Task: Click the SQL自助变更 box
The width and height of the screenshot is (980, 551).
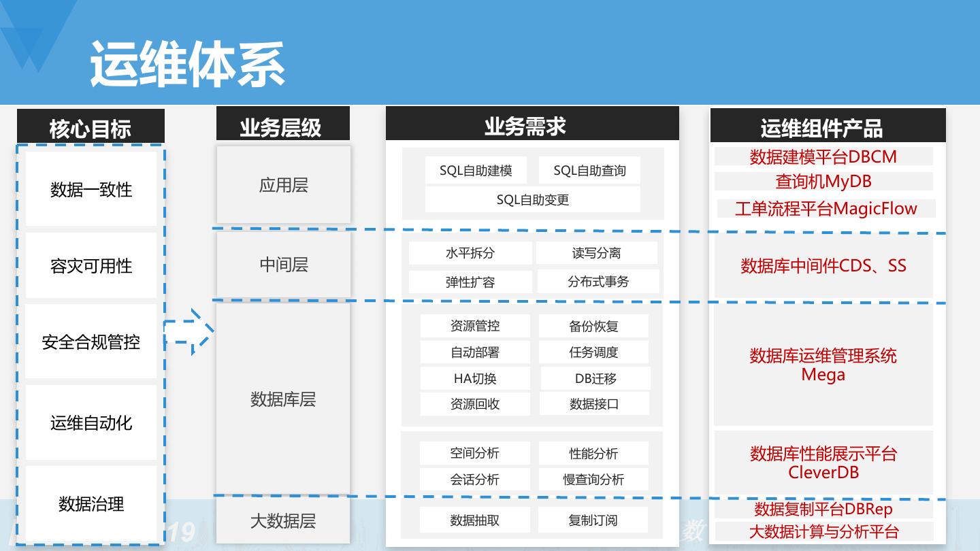Action: click(533, 199)
